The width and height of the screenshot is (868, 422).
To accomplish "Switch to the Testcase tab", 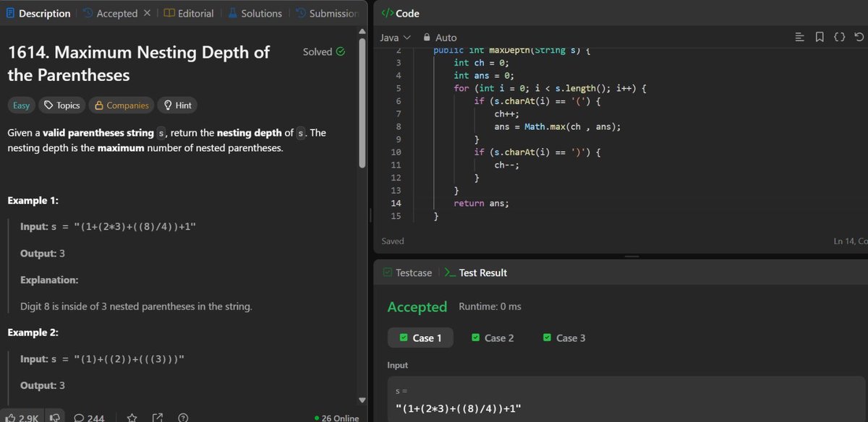I will pyautogui.click(x=407, y=272).
